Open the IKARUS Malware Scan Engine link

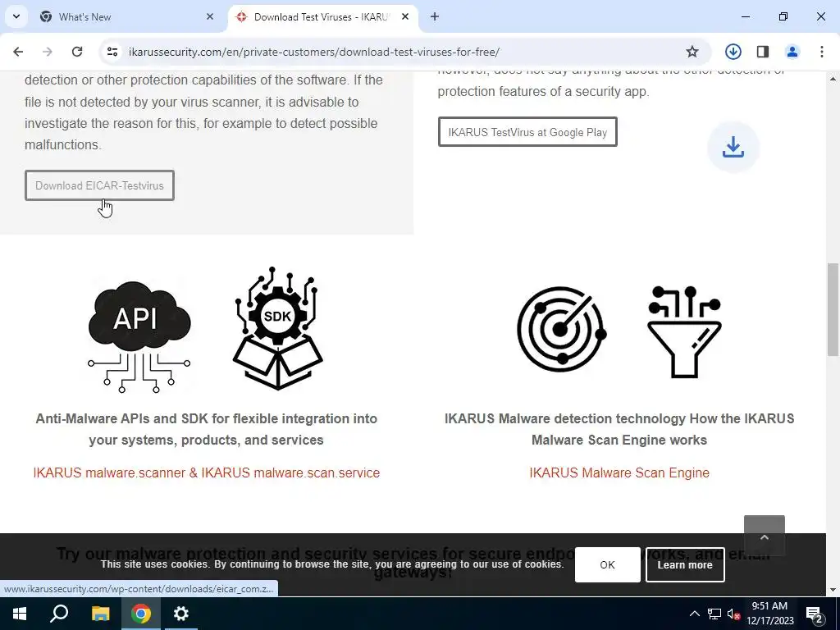pyautogui.click(x=619, y=472)
